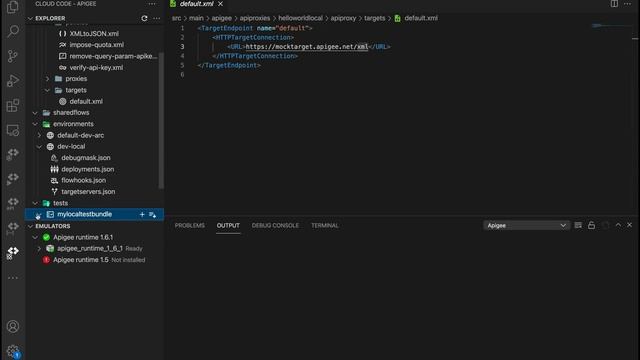Open deployments.json file
The width and height of the screenshot is (640, 360).
88,169
